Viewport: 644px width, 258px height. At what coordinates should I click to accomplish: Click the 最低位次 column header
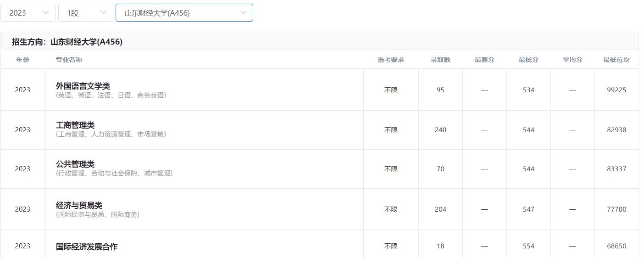pos(616,60)
